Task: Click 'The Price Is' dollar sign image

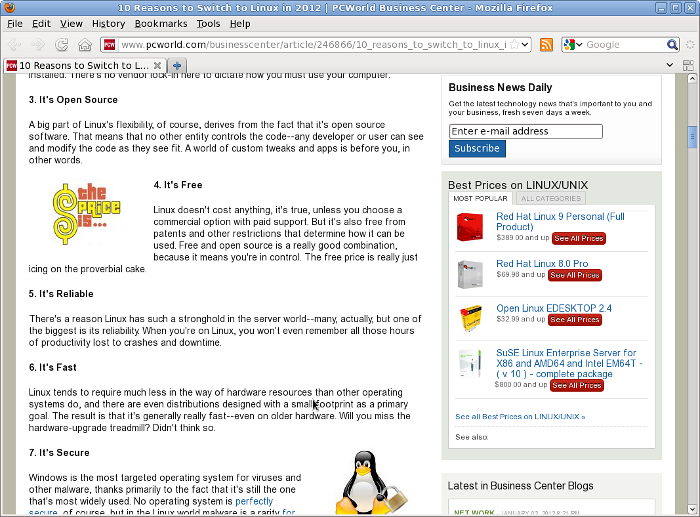Action: point(86,213)
